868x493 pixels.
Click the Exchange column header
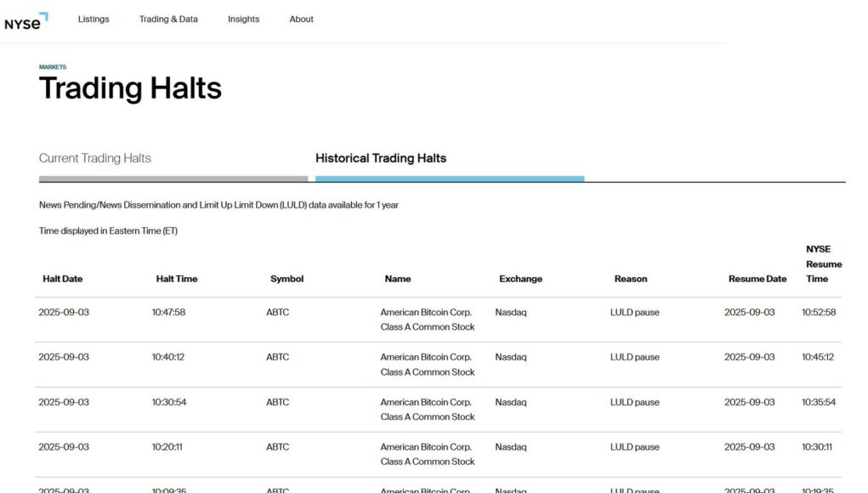pos(521,279)
